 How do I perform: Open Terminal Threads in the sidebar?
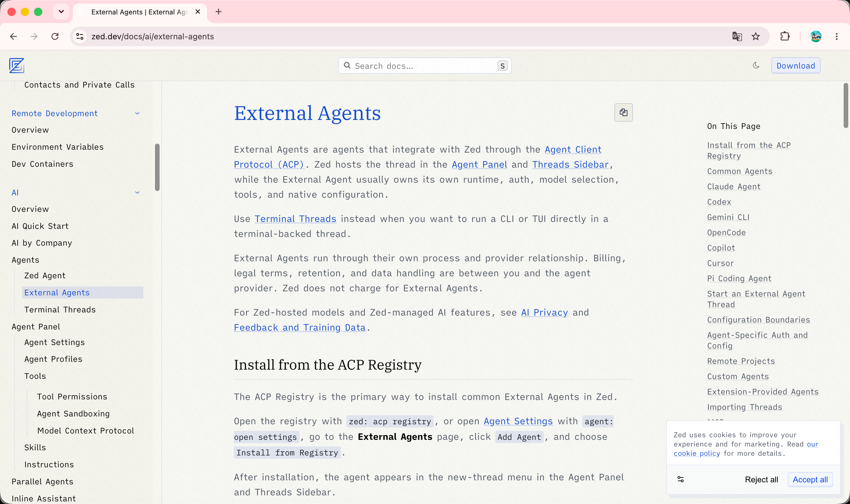[60, 310]
